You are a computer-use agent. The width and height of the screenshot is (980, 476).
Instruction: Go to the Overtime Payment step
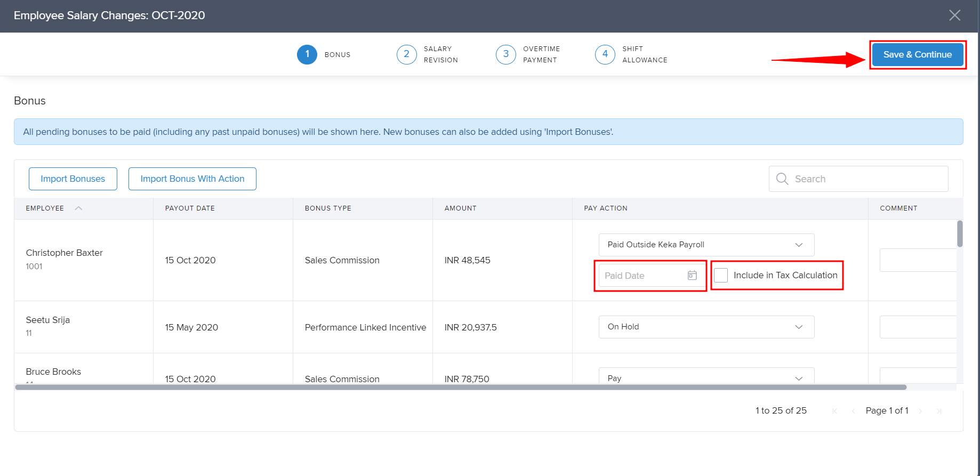(541, 54)
